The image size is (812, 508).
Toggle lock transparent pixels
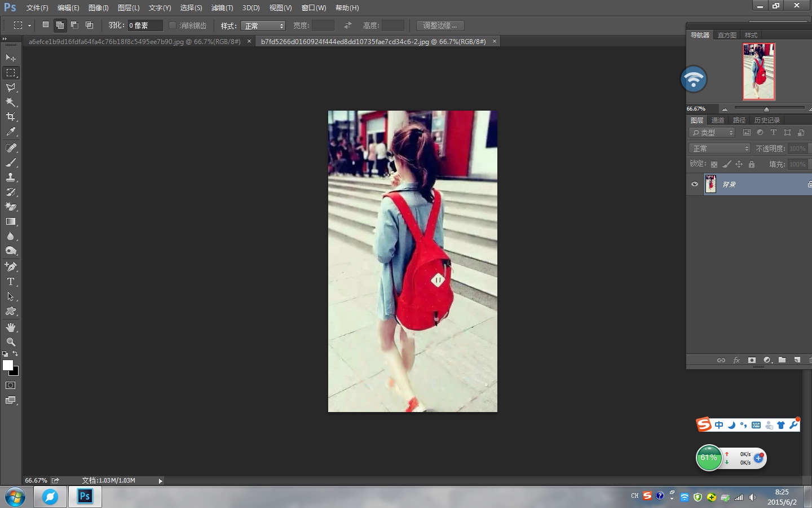point(714,164)
